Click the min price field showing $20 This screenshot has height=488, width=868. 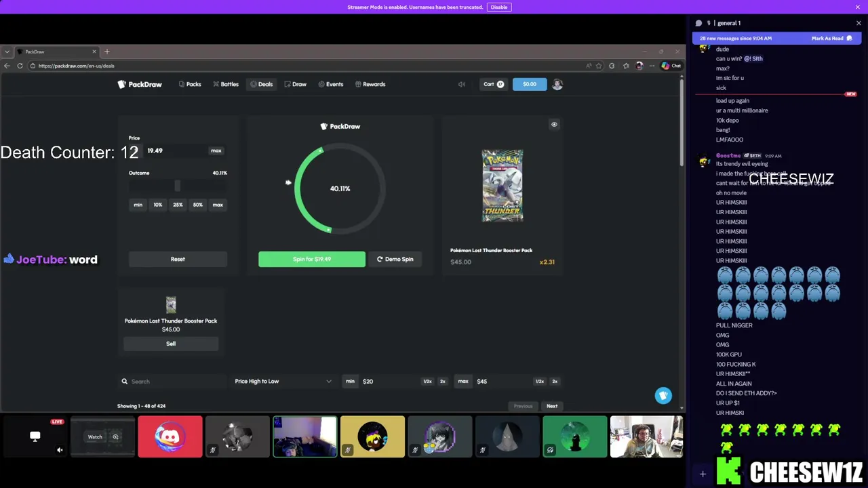tap(390, 382)
